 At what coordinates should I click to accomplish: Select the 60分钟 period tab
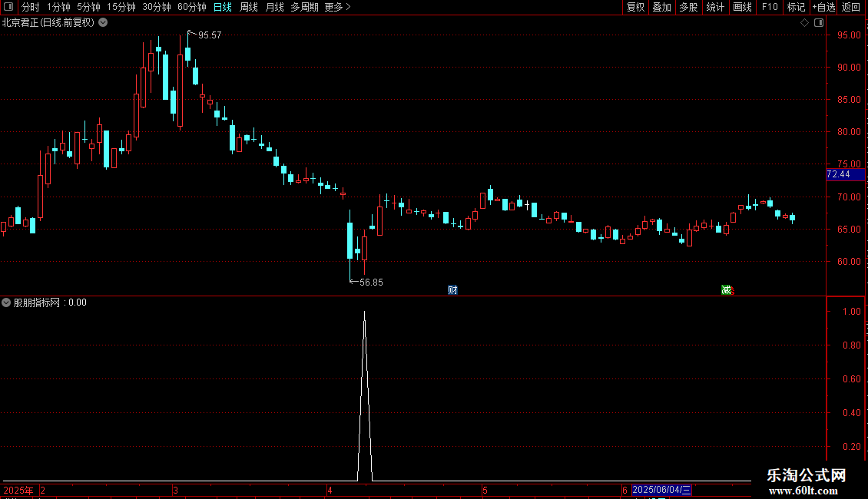(191, 7)
